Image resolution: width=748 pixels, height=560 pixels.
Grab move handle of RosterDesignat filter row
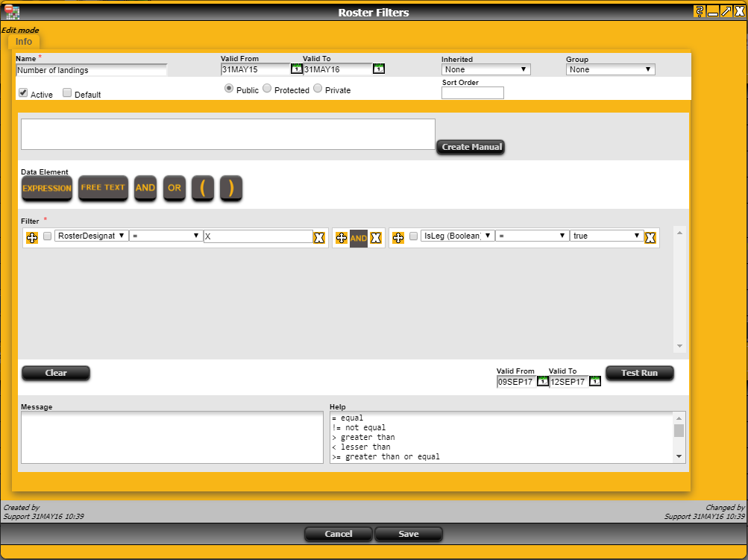32,238
